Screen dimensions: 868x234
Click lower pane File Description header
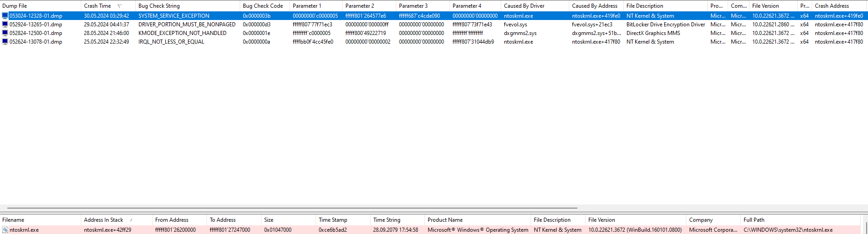point(558,220)
